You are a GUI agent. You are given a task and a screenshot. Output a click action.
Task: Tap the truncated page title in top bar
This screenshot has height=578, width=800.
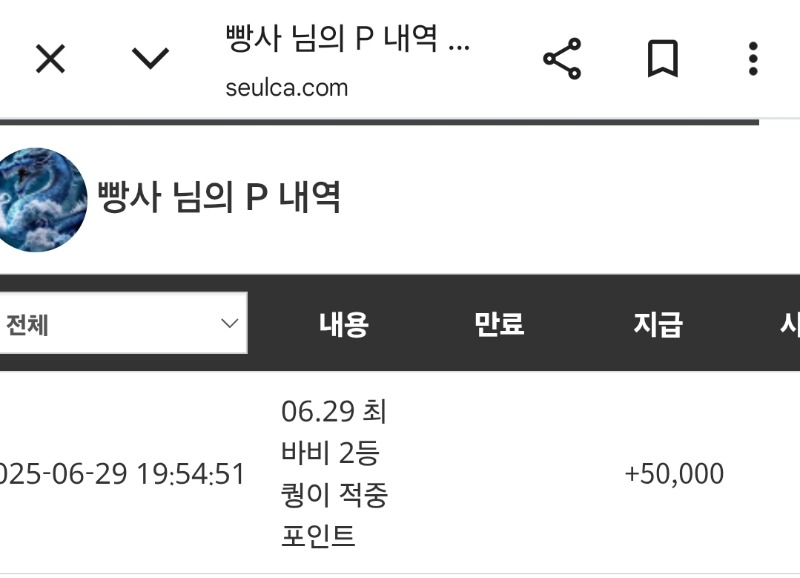click(347, 38)
